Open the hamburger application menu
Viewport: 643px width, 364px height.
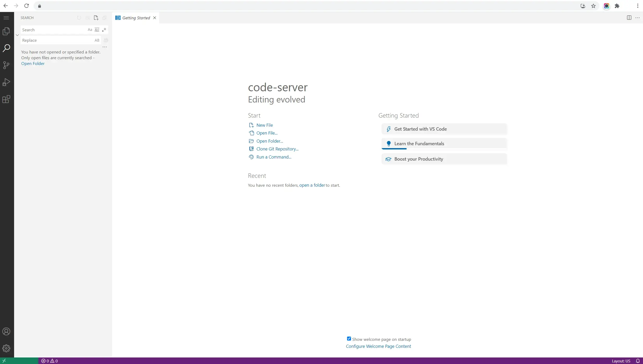(6, 18)
